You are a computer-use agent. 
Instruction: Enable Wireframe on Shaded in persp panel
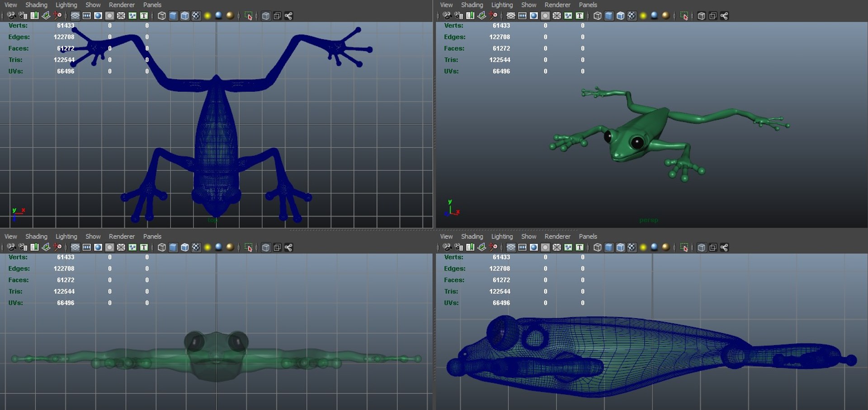(x=621, y=16)
